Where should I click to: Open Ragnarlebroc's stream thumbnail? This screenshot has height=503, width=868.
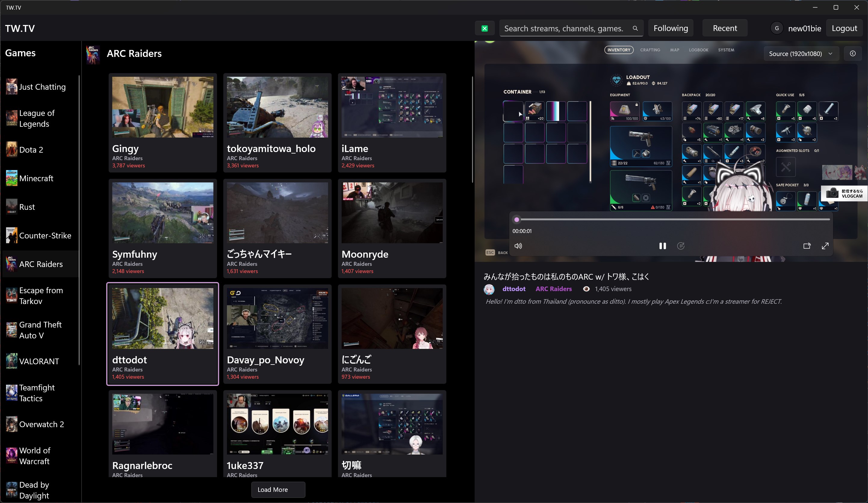163,424
